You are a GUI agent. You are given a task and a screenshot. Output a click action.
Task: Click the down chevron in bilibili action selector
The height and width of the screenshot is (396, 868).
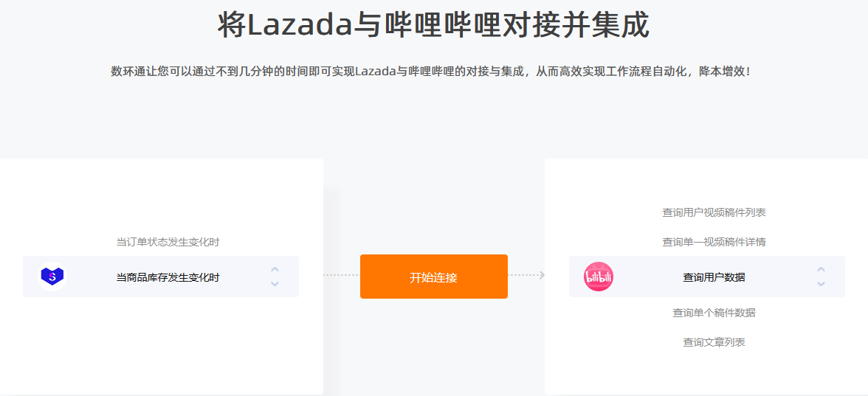(821, 284)
